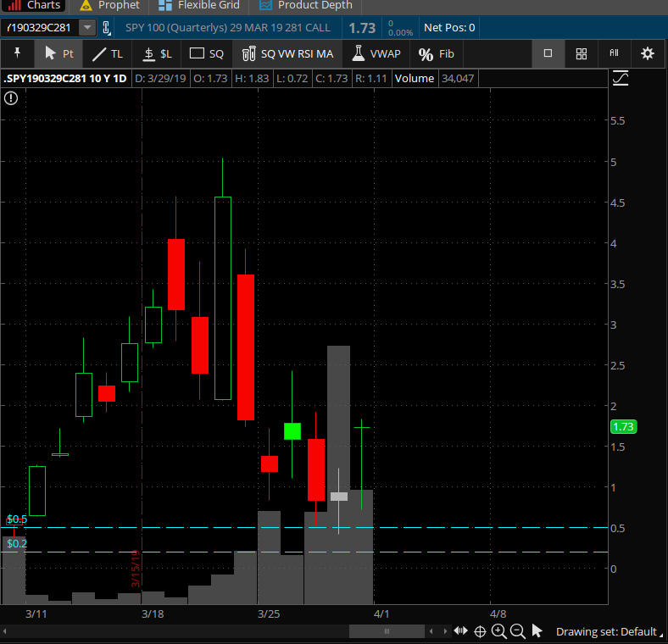668x644 pixels.
Task: Toggle the SQ rectangle tool
Action: 207,53
